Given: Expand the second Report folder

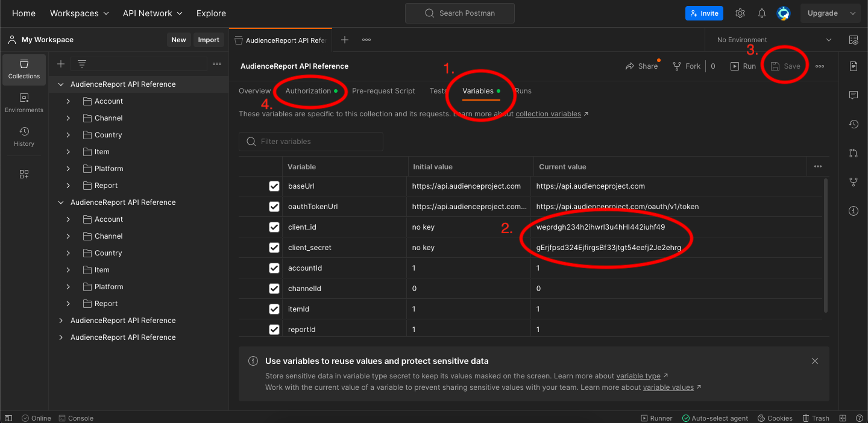Looking at the screenshot, I should click(x=68, y=304).
